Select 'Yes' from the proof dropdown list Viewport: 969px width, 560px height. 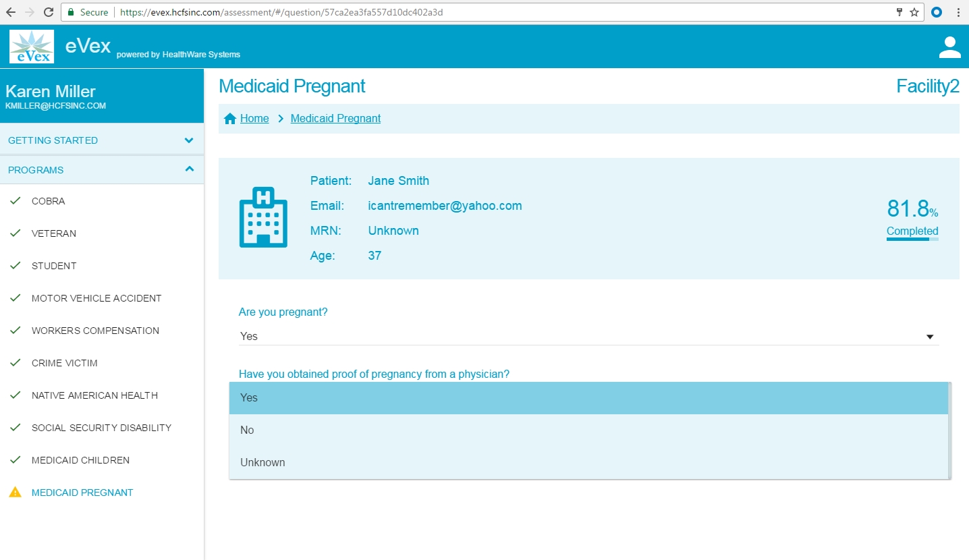click(x=588, y=398)
